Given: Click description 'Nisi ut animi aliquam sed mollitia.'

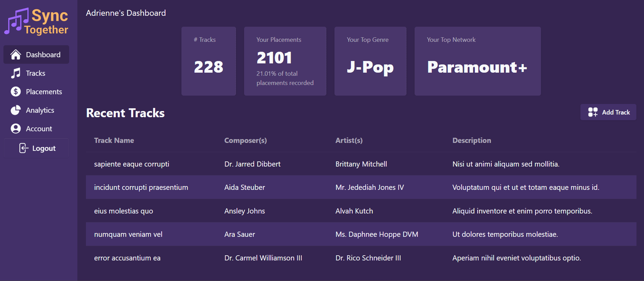Looking at the screenshot, I should (506, 164).
